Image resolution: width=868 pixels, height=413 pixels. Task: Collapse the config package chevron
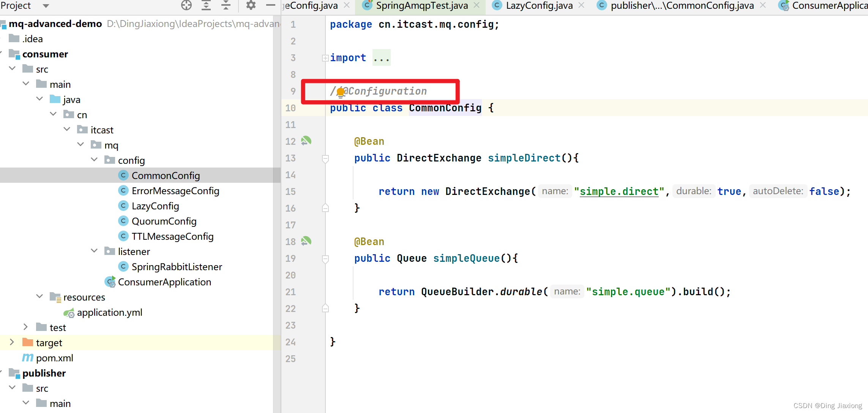[x=94, y=160]
